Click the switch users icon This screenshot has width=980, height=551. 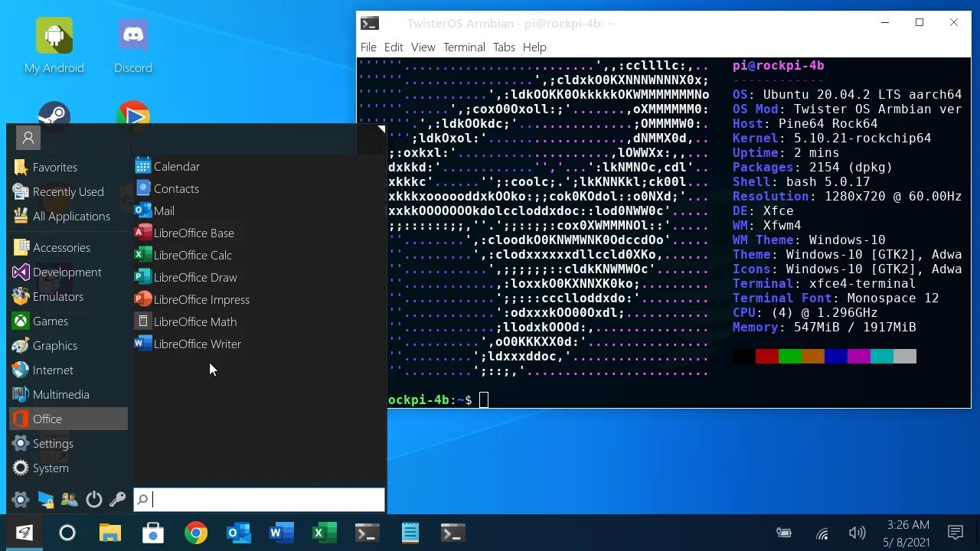tap(70, 500)
